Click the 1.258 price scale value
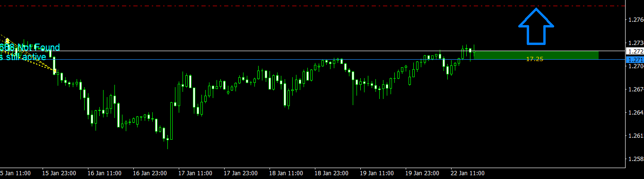This screenshot has width=644, height=179. point(635,159)
